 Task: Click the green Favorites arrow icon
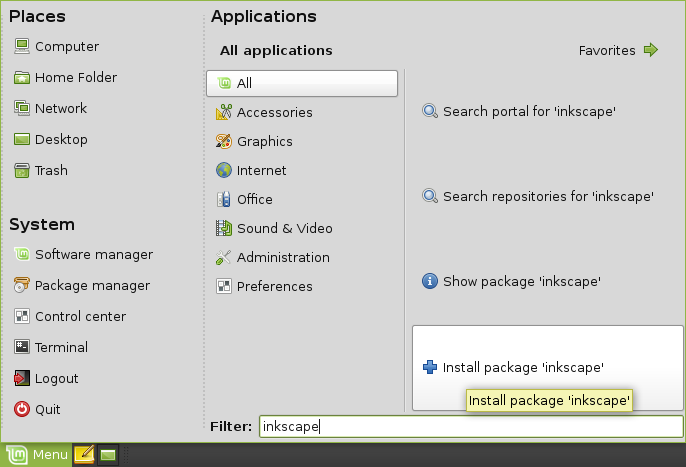pyautogui.click(x=651, y=50)
